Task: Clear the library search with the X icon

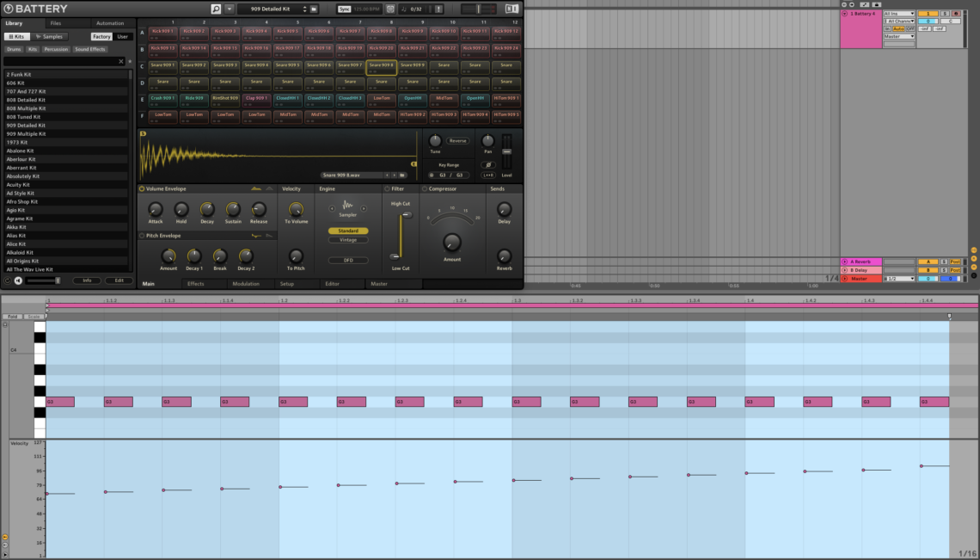Action: (121, 60)
